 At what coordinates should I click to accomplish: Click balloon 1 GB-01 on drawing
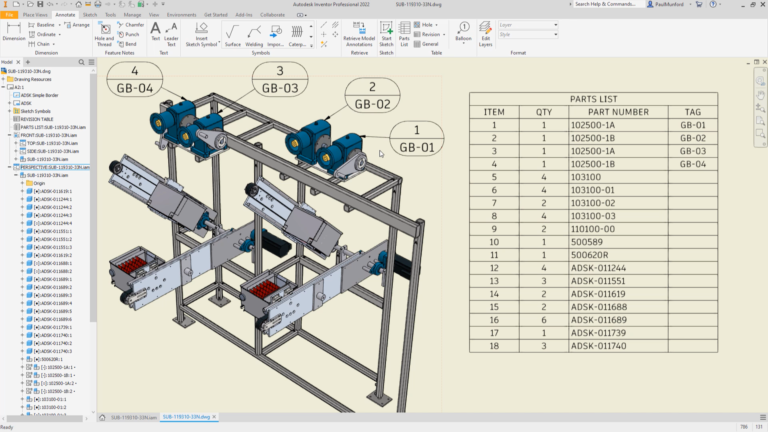tap(417, 139)
